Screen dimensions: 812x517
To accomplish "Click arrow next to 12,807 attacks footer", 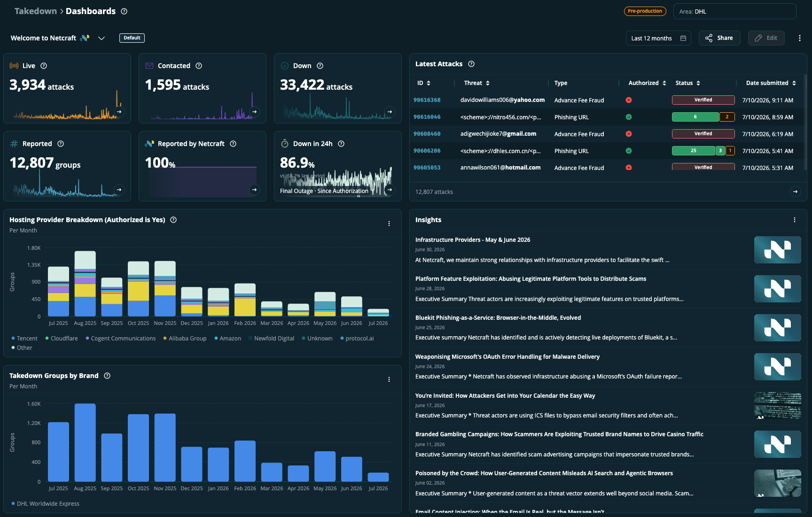I will point(795,192).
